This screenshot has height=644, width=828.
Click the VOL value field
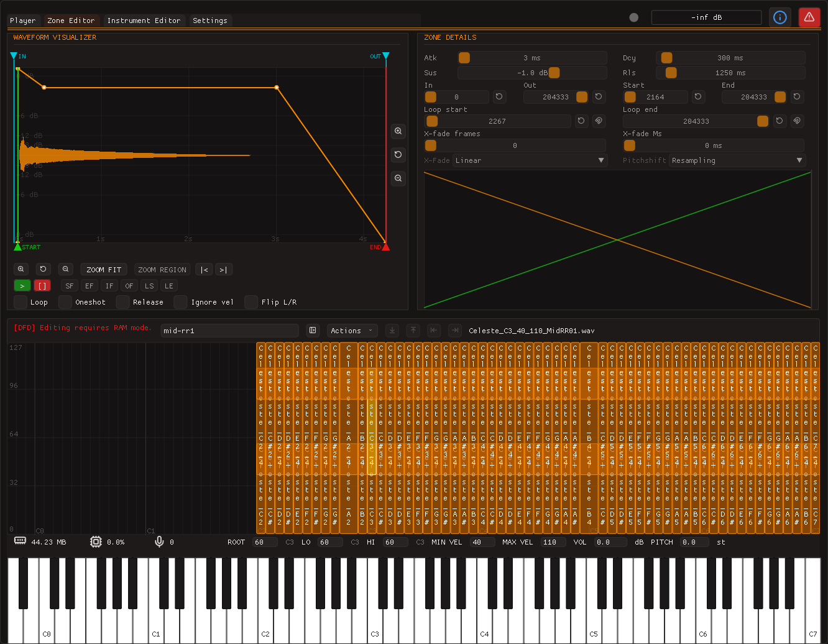pos(610,542)
